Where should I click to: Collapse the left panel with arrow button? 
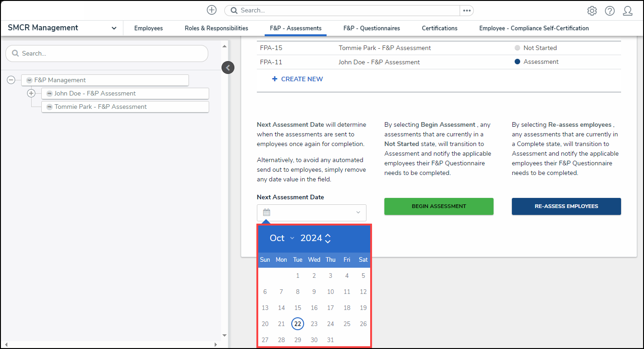(x=228, y=68)
